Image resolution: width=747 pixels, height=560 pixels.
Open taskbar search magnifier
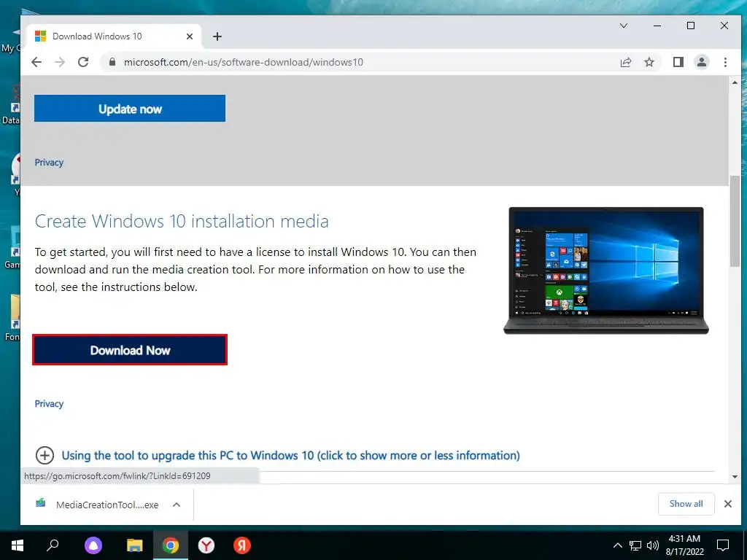(x=53, y=545)
